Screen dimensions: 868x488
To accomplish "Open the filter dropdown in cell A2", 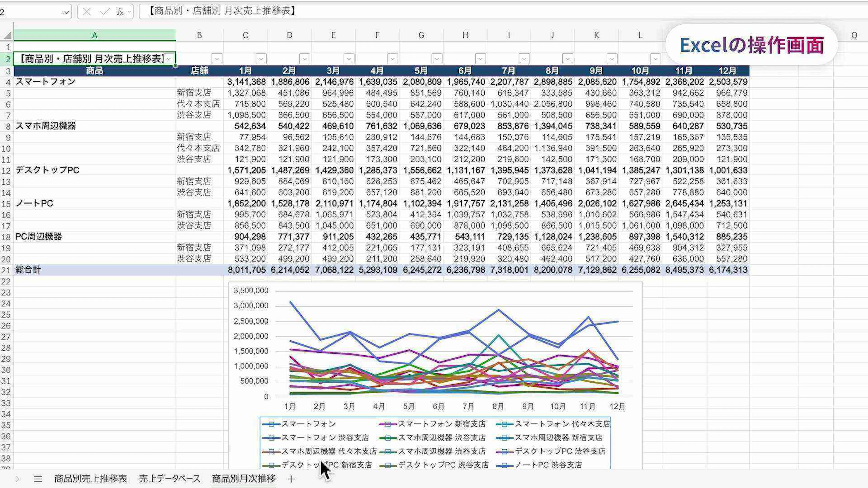I will tap(169, 59).
